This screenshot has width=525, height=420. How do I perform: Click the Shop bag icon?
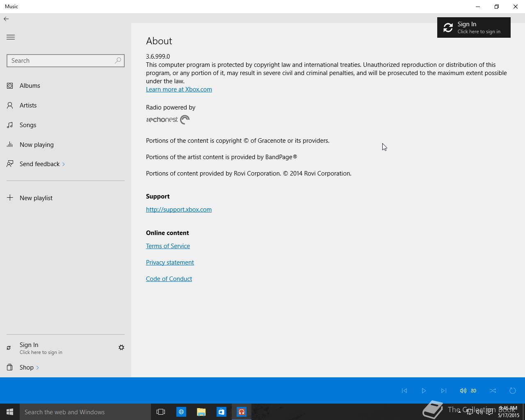(x=10, y=367)
